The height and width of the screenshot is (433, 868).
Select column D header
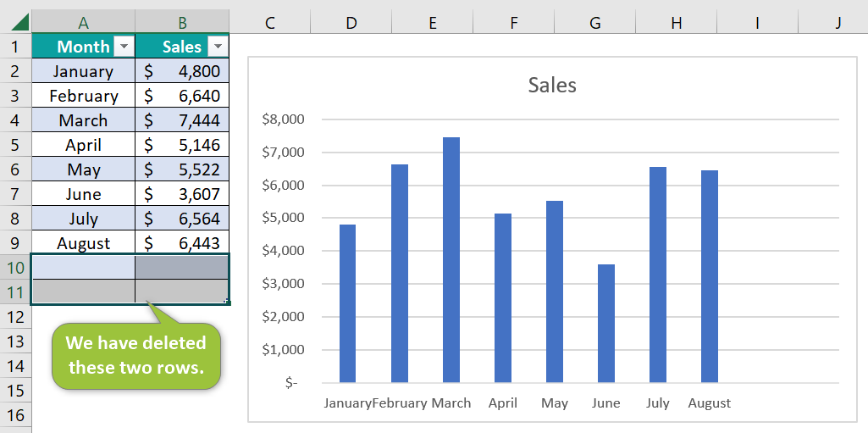click(351, 23)
